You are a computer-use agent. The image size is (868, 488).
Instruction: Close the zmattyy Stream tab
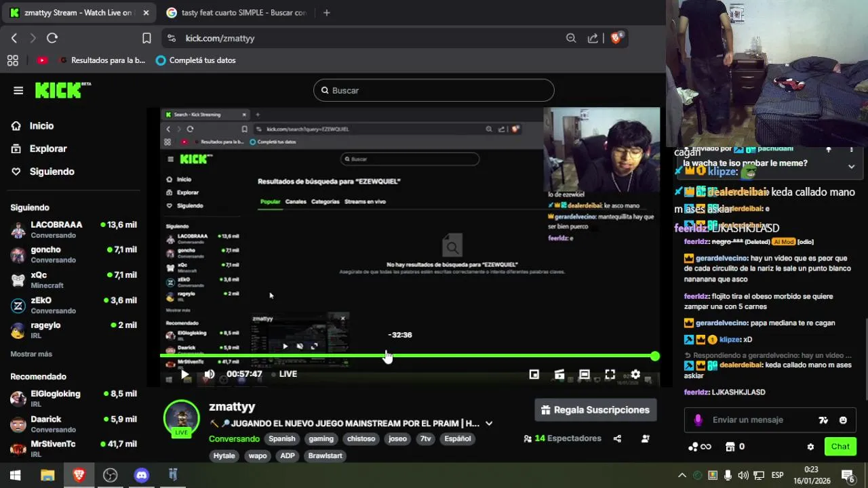pos(146,12)
